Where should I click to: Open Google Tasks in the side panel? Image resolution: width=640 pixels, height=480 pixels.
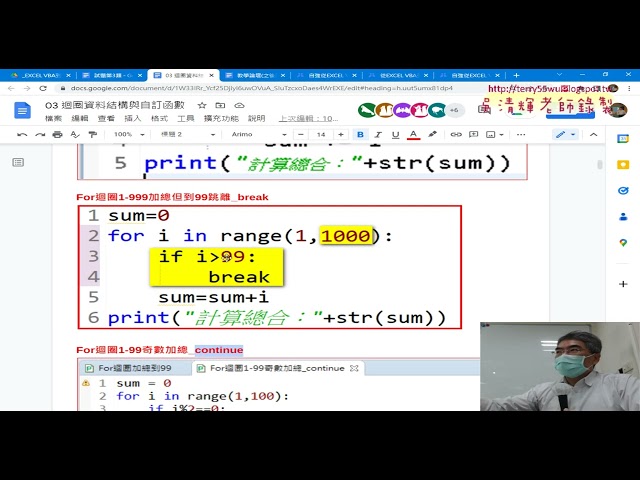coord(623,191)
